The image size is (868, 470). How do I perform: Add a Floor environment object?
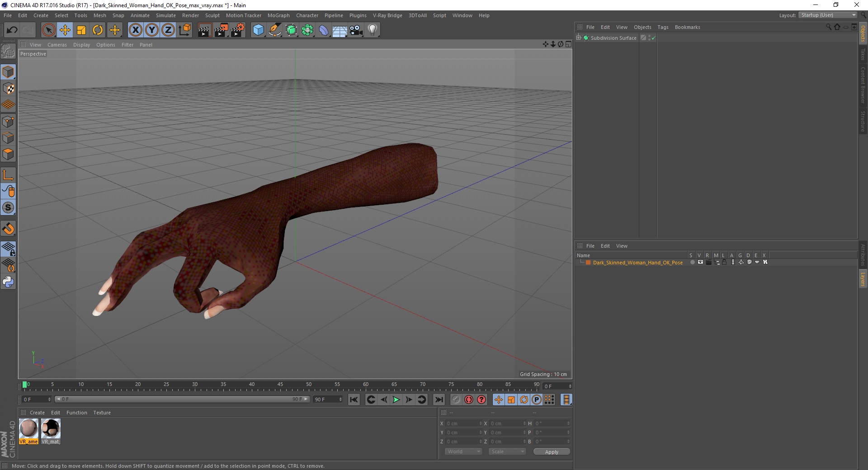(340, 30)
